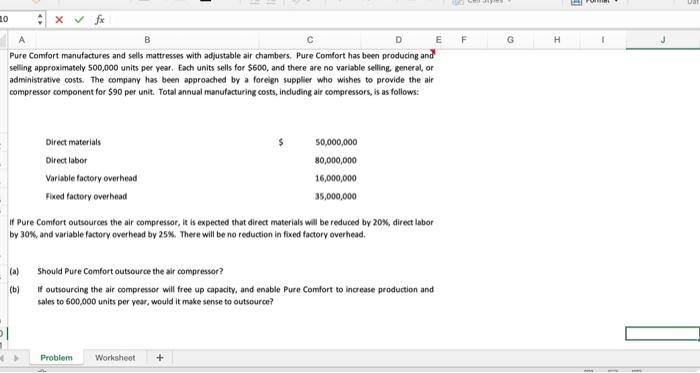Screen dimensions: 700x373
Task: Click inside the formula bar input
Action: pyautogui.click(x=404, y=20)
